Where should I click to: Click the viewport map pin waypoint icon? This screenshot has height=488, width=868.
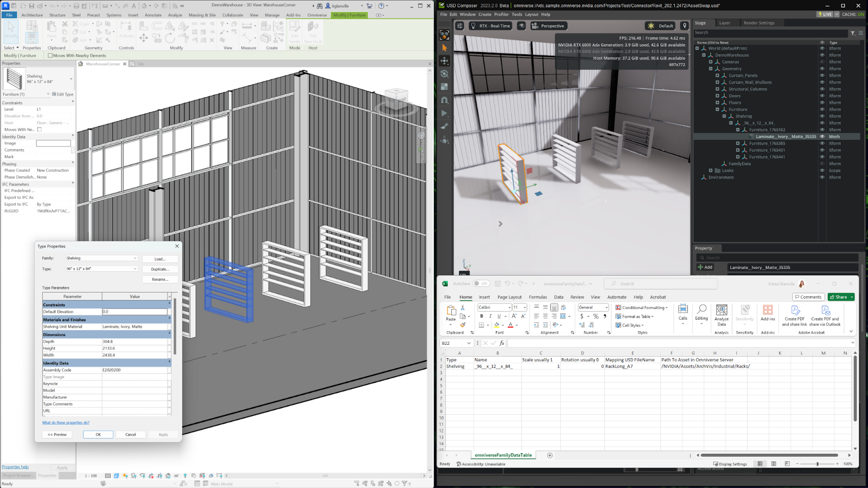coord(684,26)
